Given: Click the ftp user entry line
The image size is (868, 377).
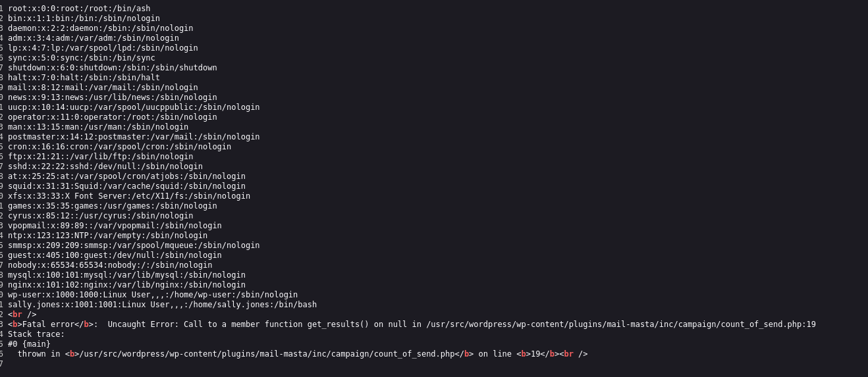Looking at the screenshot, I should pyautogui.click(x=100, y=157).
